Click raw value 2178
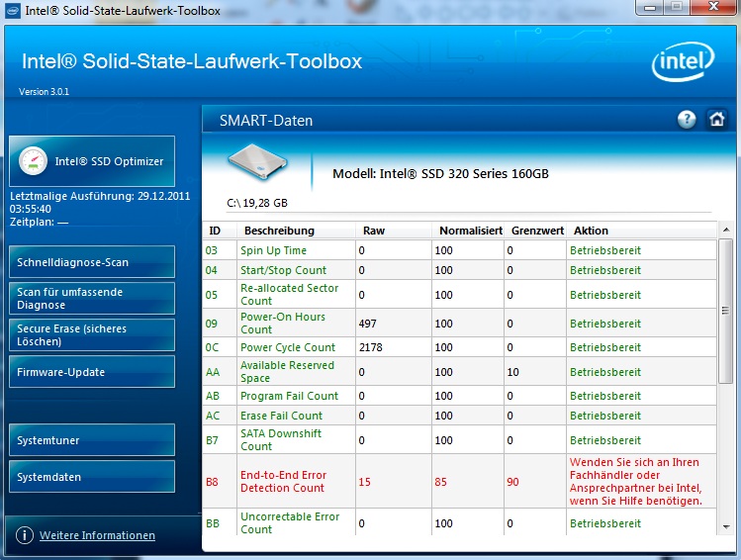Screen dimensions: 741x560 click(370, 347)
